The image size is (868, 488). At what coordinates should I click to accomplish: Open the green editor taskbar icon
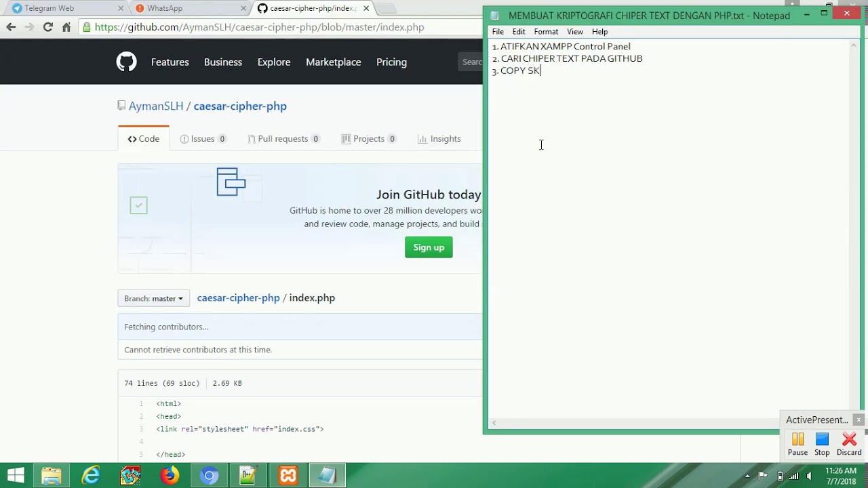tap(248, 476)
